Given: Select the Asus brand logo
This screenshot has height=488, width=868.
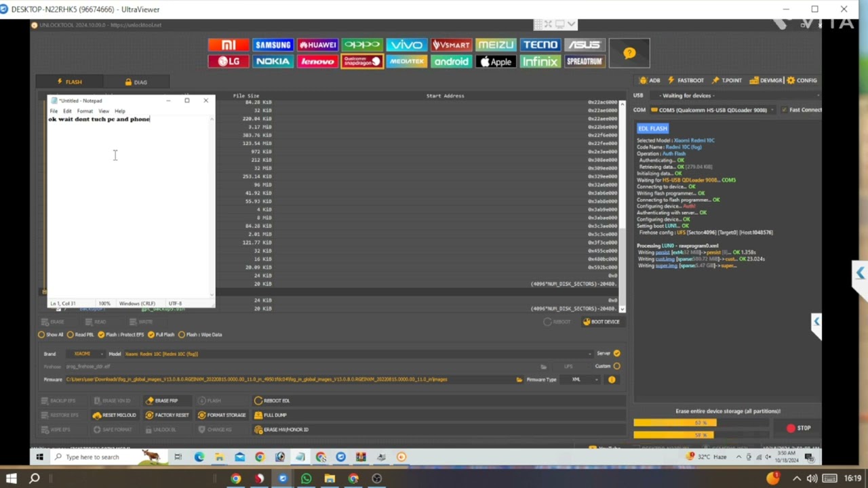Looking at the screenshot, I should tap(584, 45).
